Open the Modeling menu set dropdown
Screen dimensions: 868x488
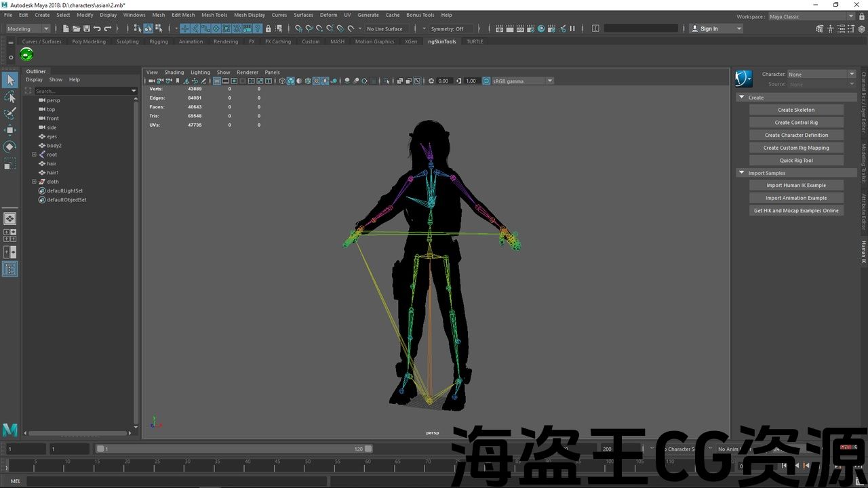tap(28, 28)
